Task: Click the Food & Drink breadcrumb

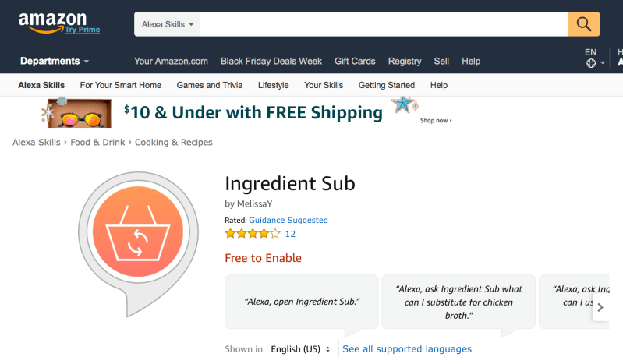Action: pyautogui.click(x=97, y=143)
